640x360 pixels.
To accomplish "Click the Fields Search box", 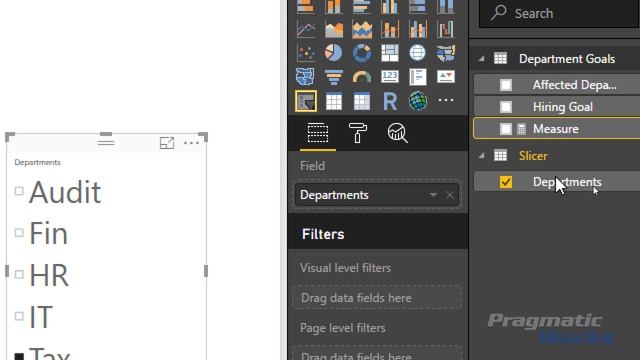I will point(559,13).
